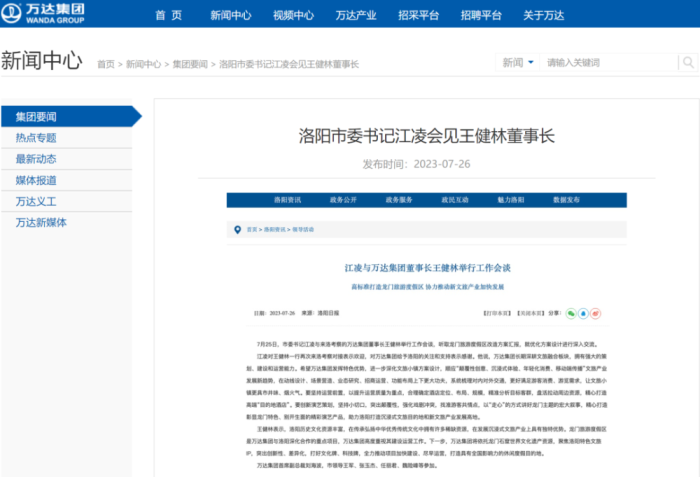This screenshot has height=477, width=700.
Task: Select 万达义工 in the left sidebar
Action: (67, 201)
